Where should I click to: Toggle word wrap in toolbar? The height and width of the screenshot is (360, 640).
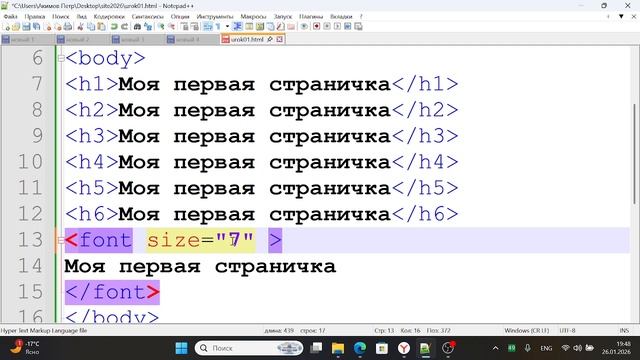point(207,27)
